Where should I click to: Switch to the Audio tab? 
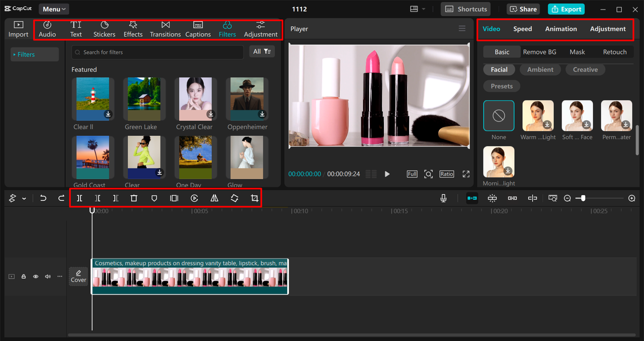[x=47, y=29]
